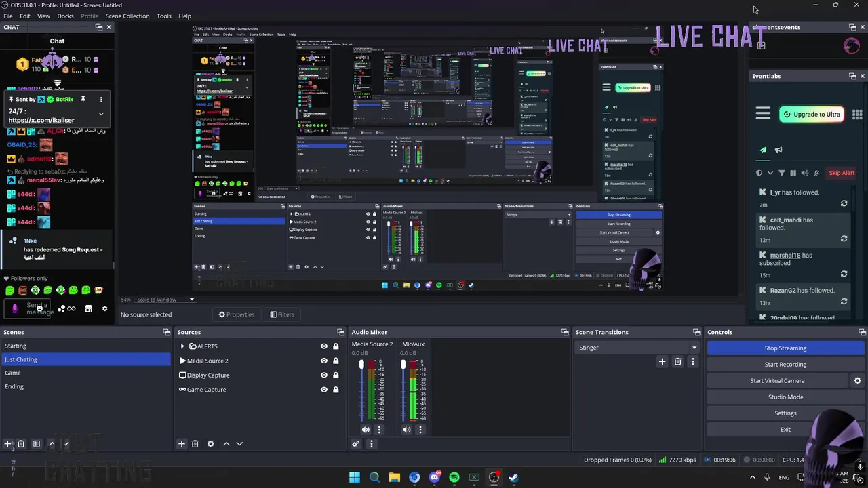Viewport: 868px width, 488px height.
Task: Open the View menu
Action: tap(43, 16)
